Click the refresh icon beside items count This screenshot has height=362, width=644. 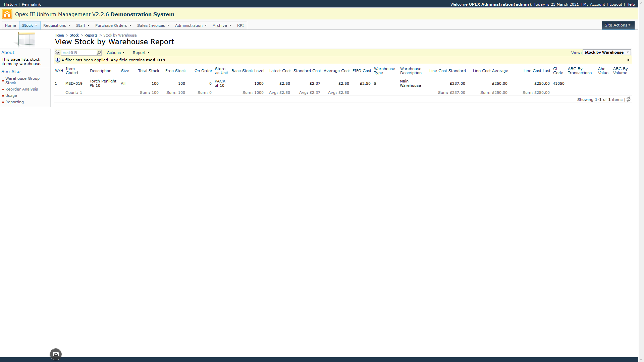point(629,100)
